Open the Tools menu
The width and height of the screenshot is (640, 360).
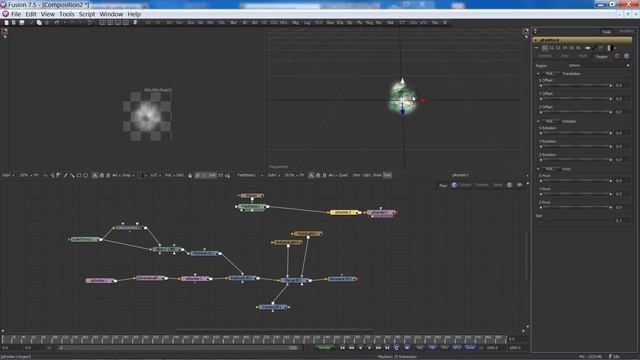67,14
